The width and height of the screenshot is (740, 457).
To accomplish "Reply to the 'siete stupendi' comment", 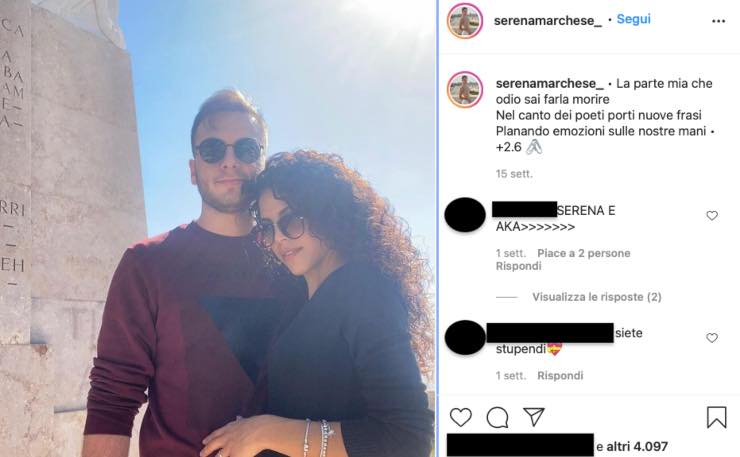I will click(560, 376).
